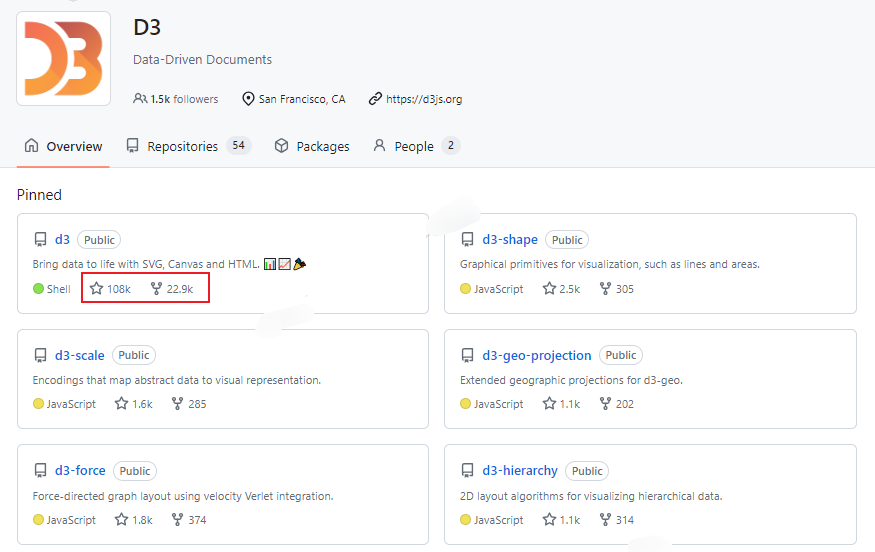The height and width of the screenshot is (552, 875).
Task: Open the Packages tab
Action: [x=312, y=146]
